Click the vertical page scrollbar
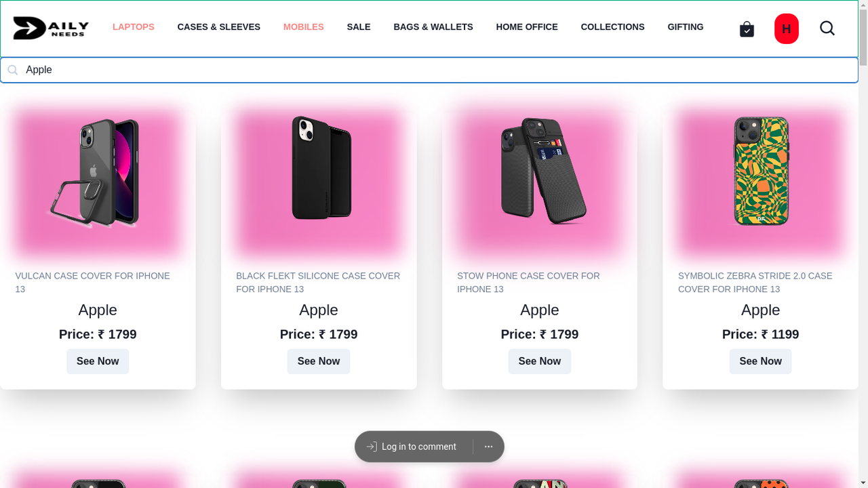Screen dimensions: 868x488 (x=863, y=244)
